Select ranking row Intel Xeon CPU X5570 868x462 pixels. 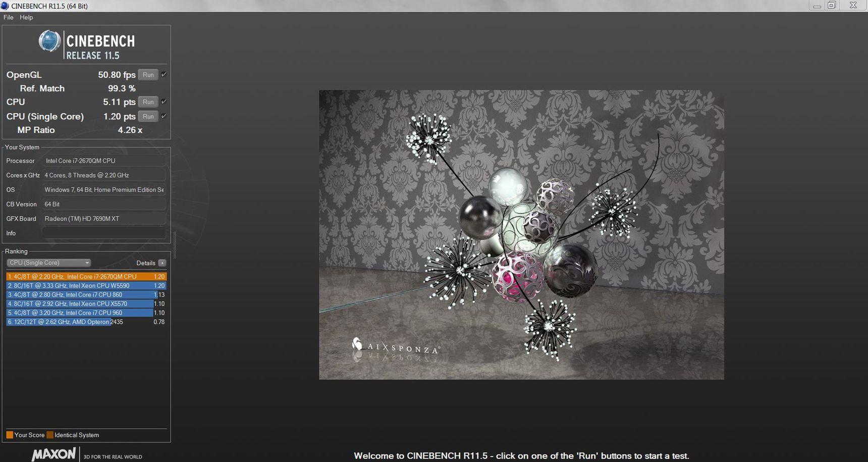click(x=86, y=304)
